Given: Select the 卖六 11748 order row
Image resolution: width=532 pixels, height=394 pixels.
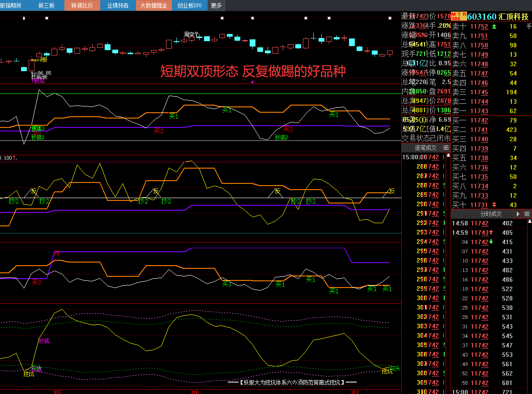Looking at the screenshot, I should point(491,64).
